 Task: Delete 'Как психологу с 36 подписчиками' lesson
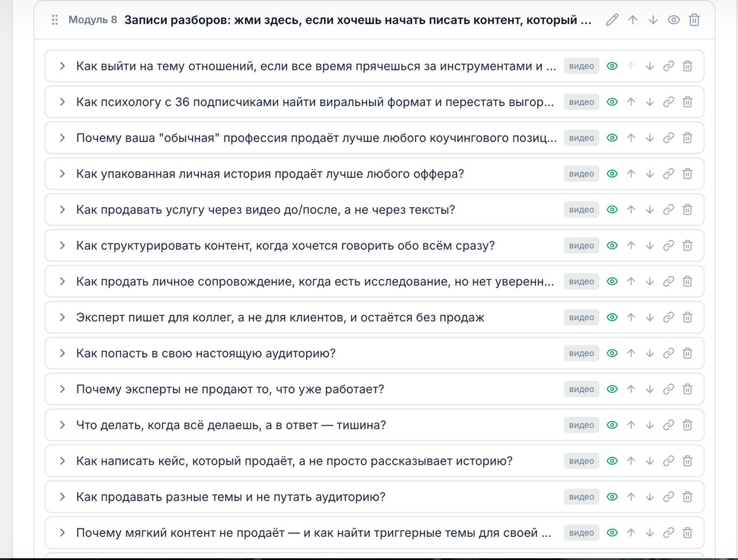(687, 102)
